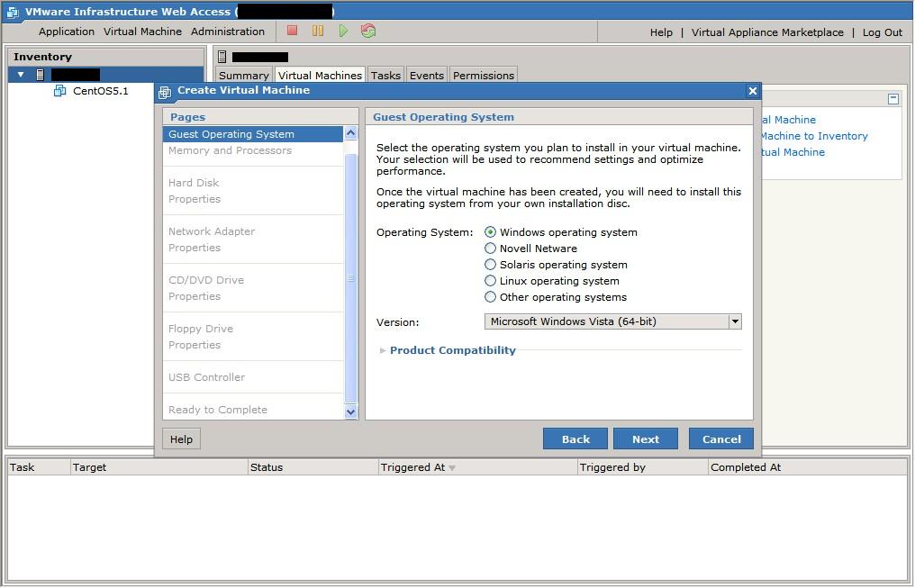Switch to the Permissions tab

click(x=484, y=76)
